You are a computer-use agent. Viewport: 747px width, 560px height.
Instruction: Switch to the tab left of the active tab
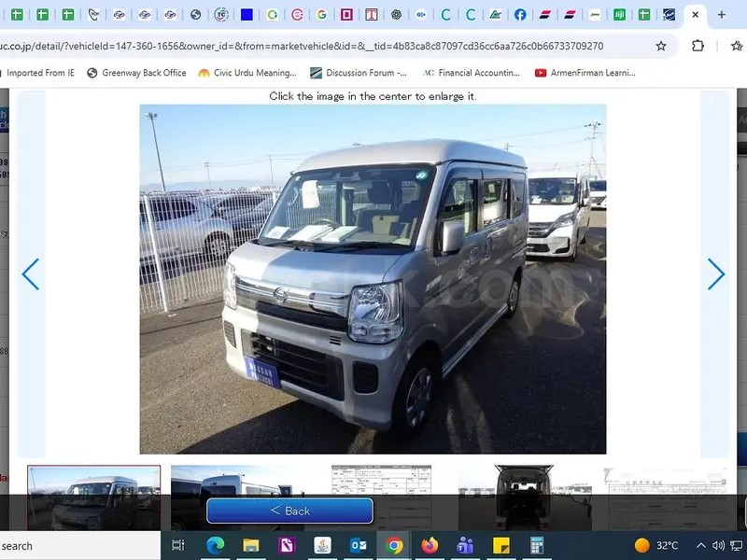669,15
